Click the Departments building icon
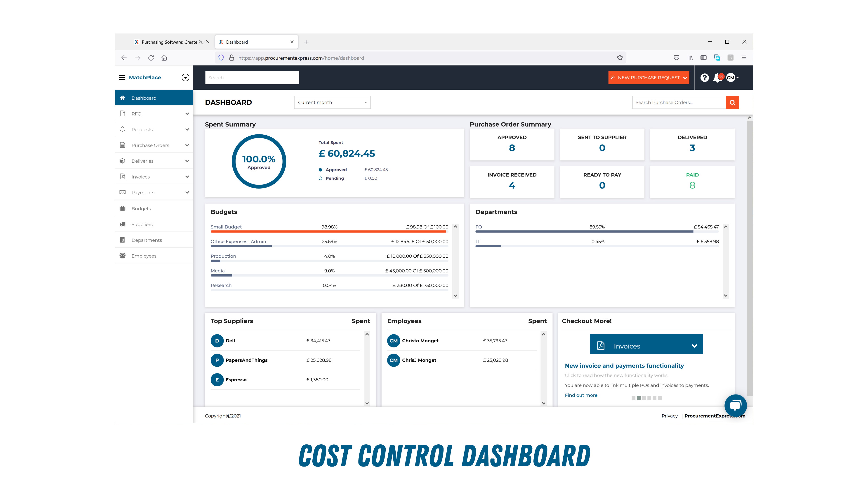The height and width of the screenshot is (488, 868). click(x=122, y=240)
